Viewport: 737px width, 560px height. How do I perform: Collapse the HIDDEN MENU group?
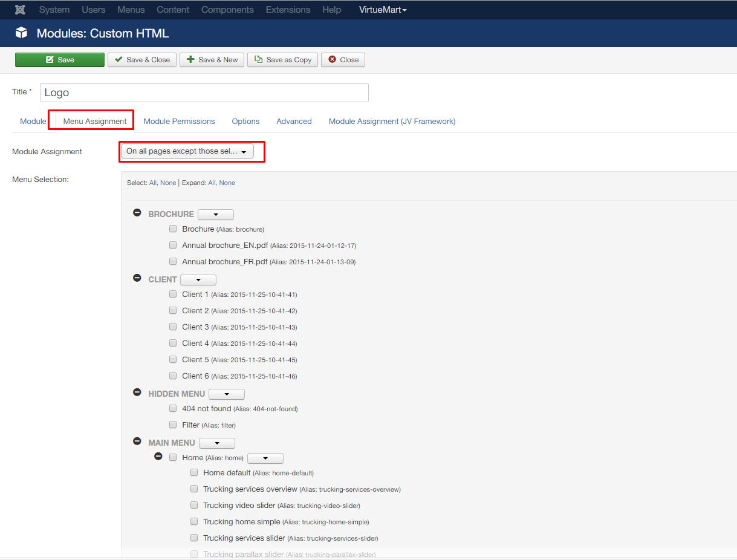click(x=137, y=393)
